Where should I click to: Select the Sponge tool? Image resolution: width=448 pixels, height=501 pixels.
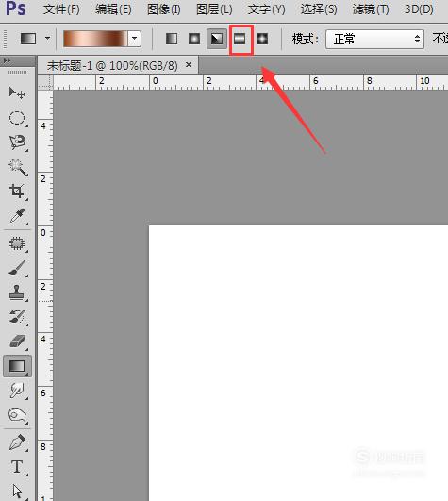tap(17, 415)
